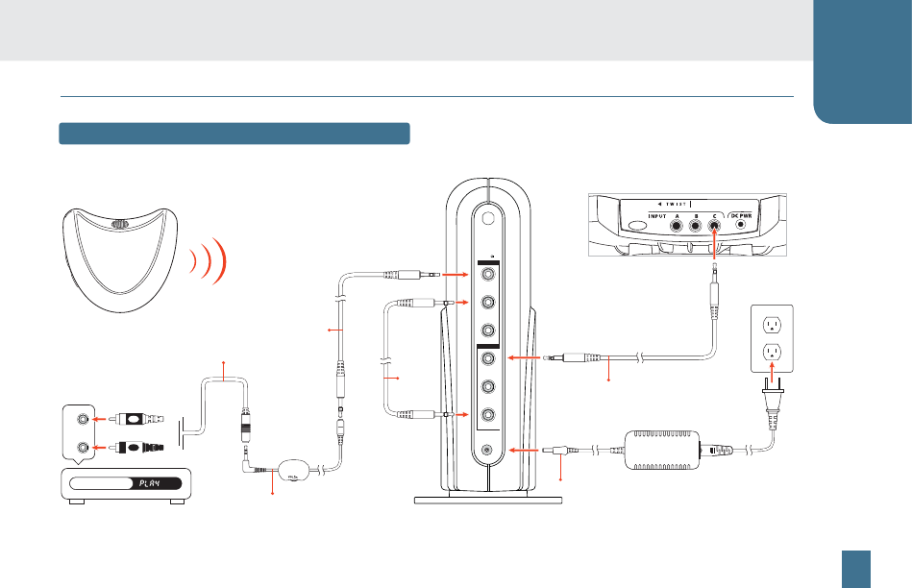Click the first jack in the tower's lower group
The width and height of the screenshot is (912, 588).
[488, 358]
